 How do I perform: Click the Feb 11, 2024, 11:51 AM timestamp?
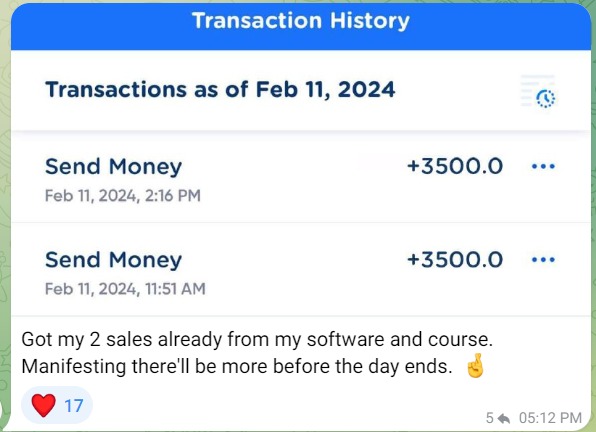125,289
